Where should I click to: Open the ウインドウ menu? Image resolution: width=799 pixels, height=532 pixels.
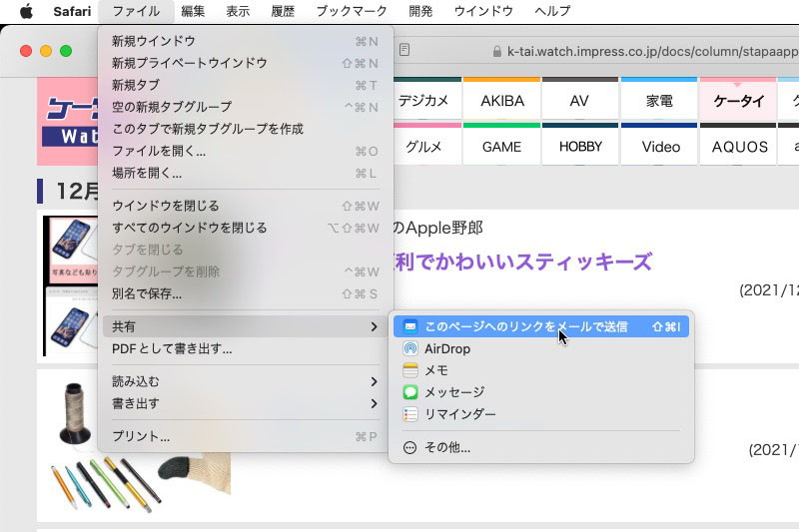[483, 11]
